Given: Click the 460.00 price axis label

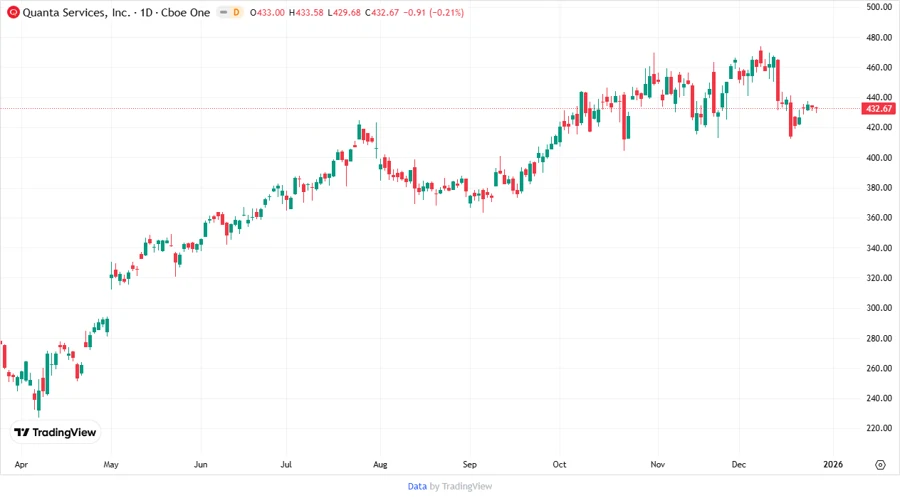Looking at the screenshot, I should (x=879, y=67).
